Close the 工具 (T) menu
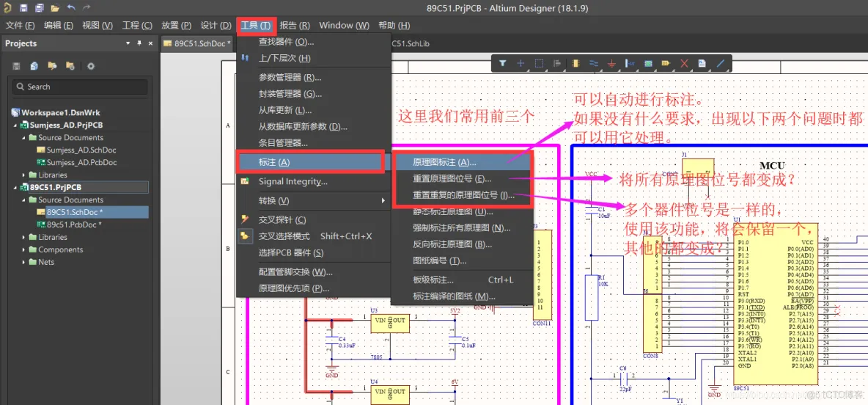 [256, 26]
